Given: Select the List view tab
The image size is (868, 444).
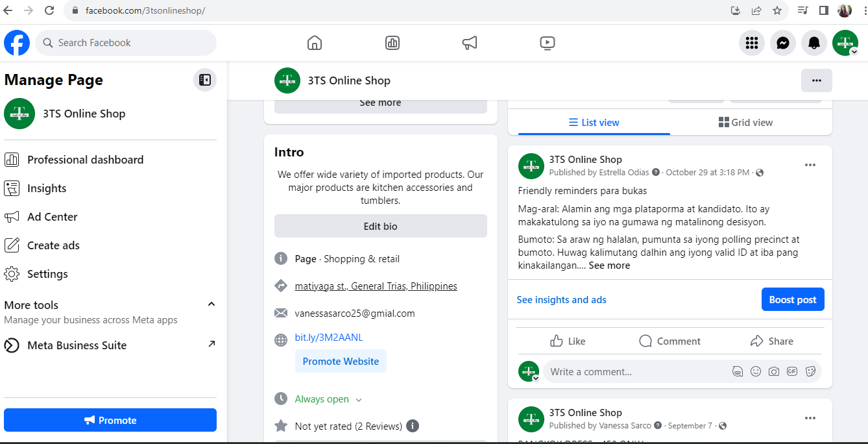Looking at the screenshot, I should (594, 123).
